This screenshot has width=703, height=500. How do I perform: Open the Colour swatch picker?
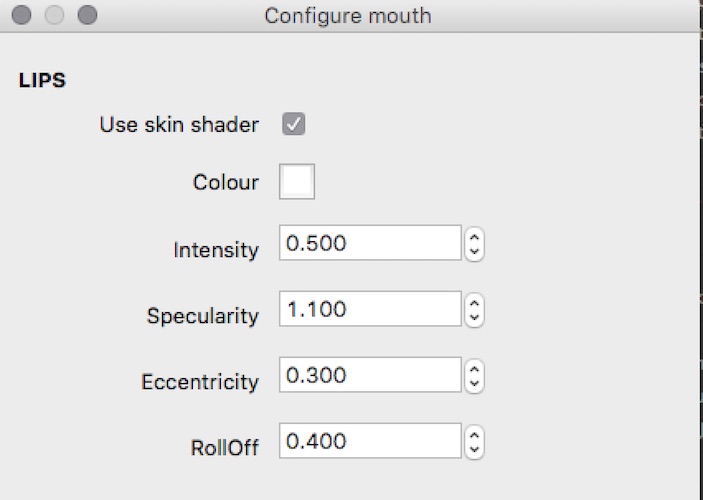pos(297,182)
